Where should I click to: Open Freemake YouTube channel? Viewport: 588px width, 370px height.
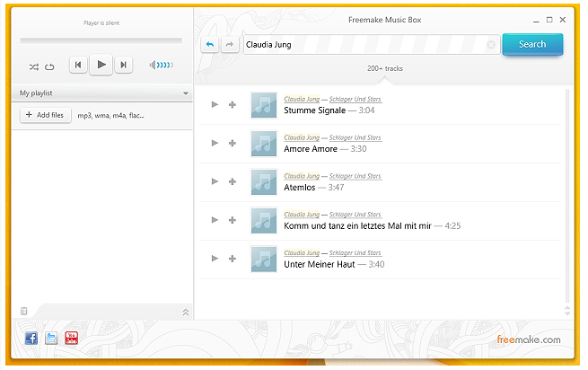coord(71,338)
